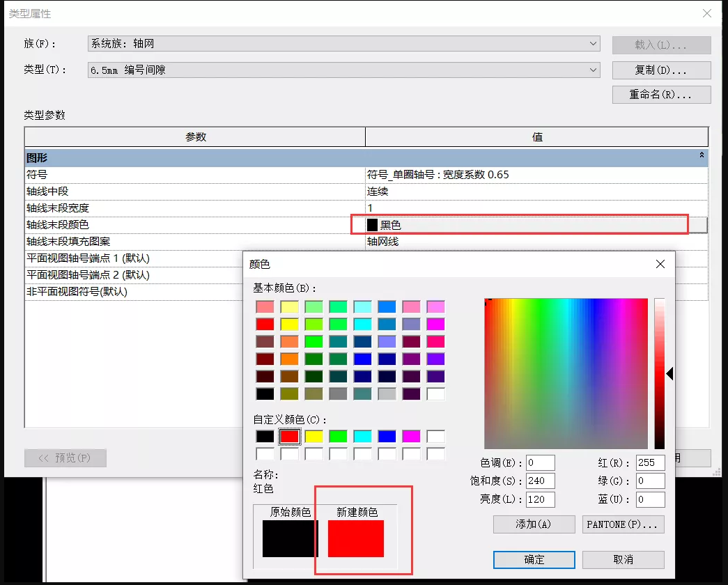The height and width of the screenshot is (585, 728).
Task: Select the cyan custom color swatch
Action: (363, 437)
